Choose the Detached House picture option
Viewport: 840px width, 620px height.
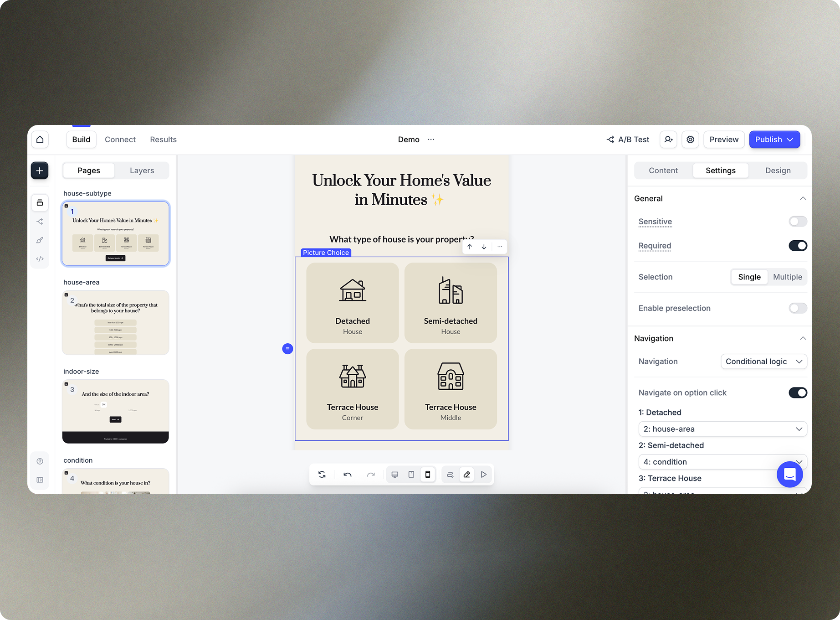point(353,303)
